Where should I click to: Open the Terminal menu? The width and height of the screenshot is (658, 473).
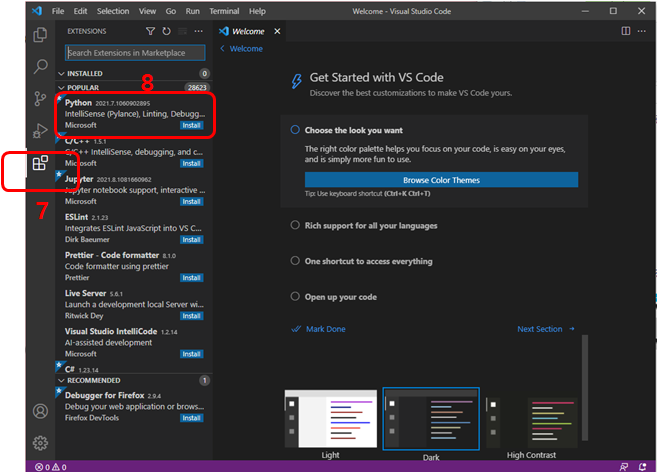tap(224, 11)
